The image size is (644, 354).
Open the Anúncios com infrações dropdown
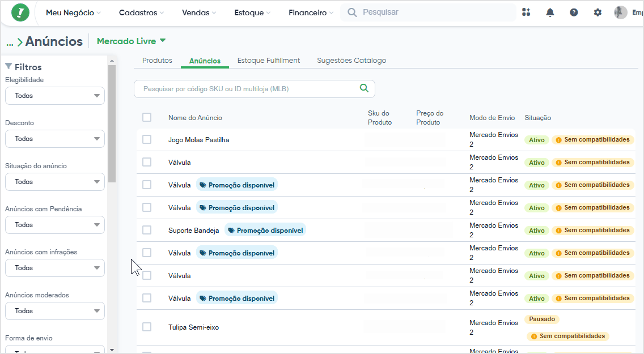click(x=55, y=268)
